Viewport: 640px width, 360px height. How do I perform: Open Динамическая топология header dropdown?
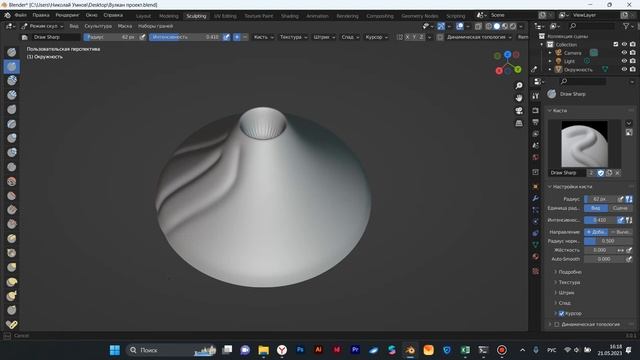479,37
